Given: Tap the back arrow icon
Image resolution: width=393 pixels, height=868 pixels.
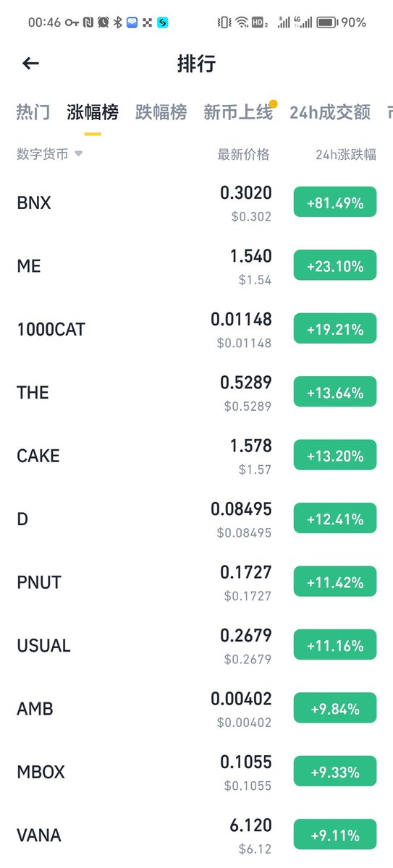Looking at the screenshot, I should 30,64.
